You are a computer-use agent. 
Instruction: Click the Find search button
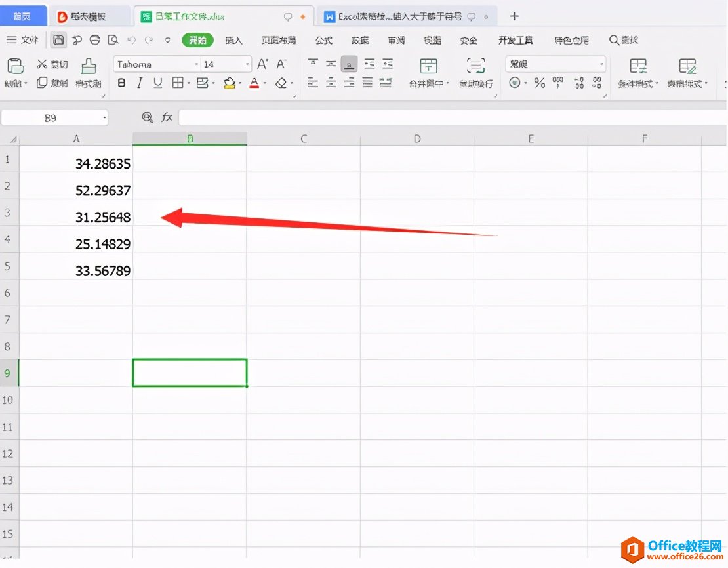[624, 41]
